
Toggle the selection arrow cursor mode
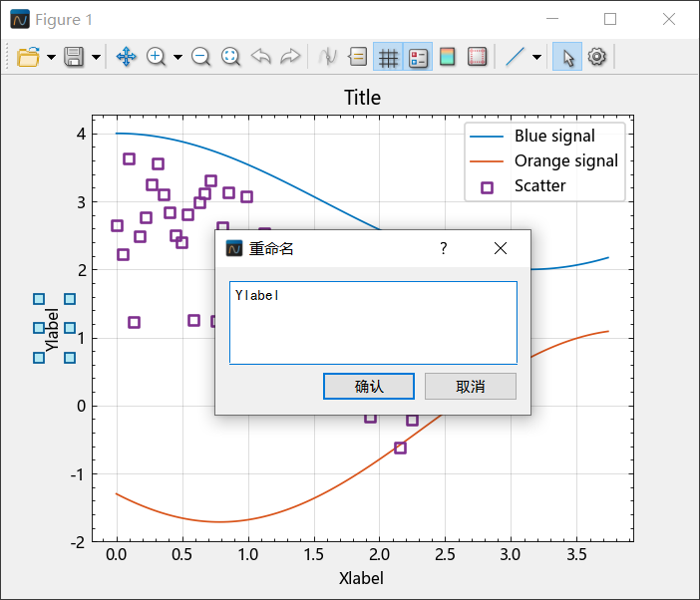click(x=567, y=57)
